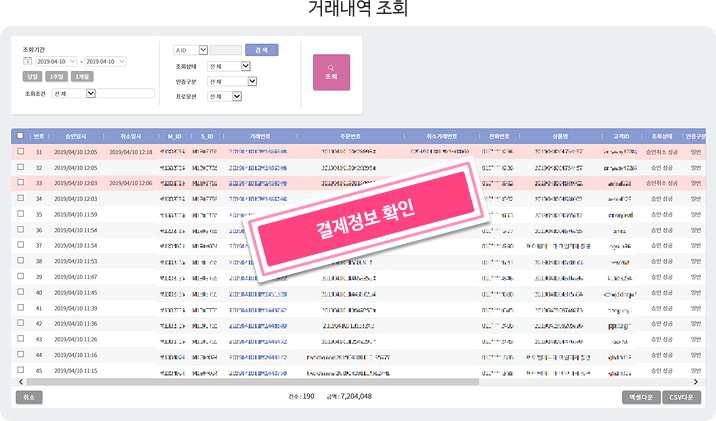The image size is (716, 421).
Task: Toggle the select-all checkbox in table header
Action: coord(20,136)
